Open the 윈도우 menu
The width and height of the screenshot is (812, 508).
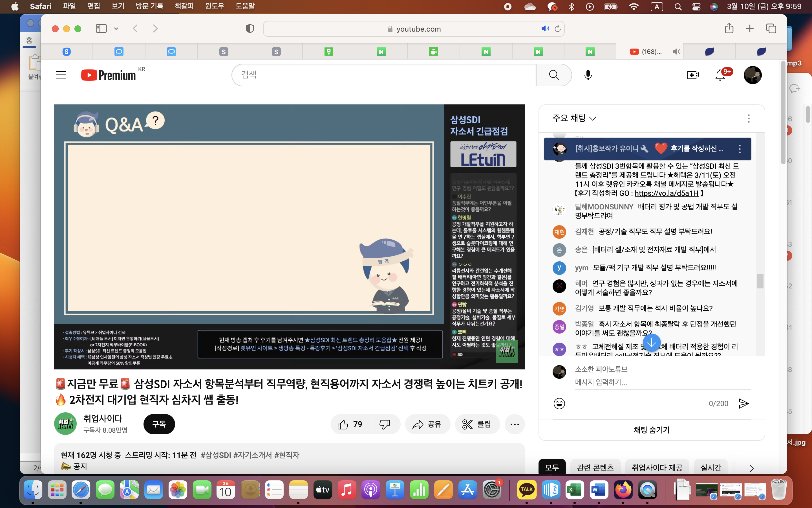point(215,6)
